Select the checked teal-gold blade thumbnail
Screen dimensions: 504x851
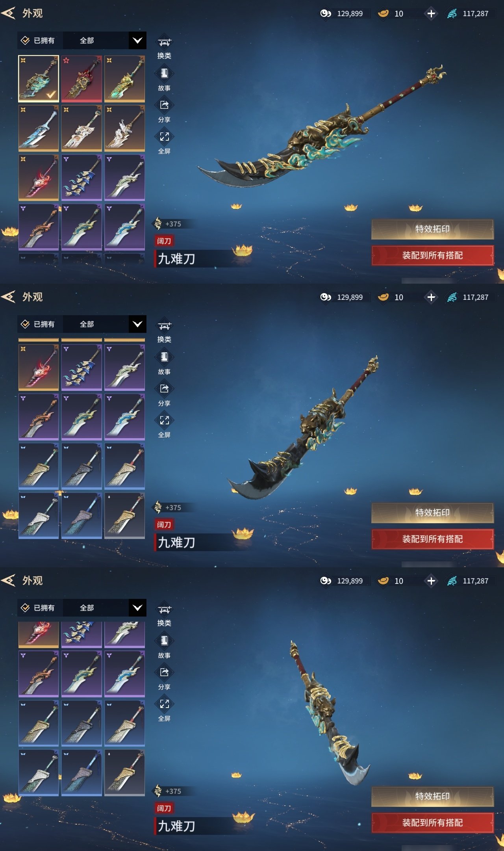point(39,79)
